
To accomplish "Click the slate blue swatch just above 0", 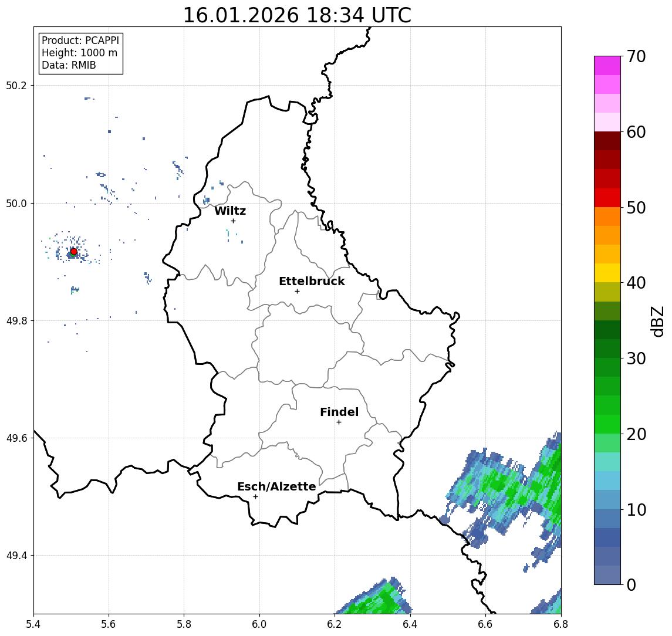I will 607,575.
